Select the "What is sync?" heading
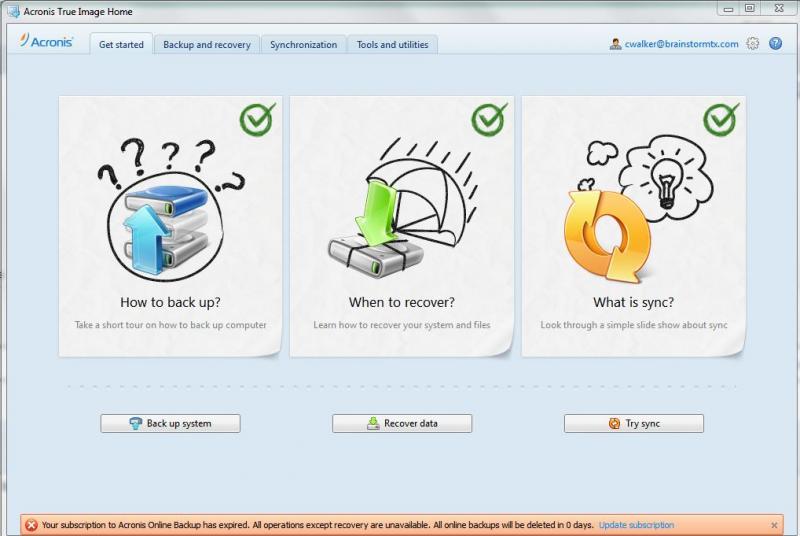Image resolution: width=800 pixels, height=536 pixels. click(633, 302)
